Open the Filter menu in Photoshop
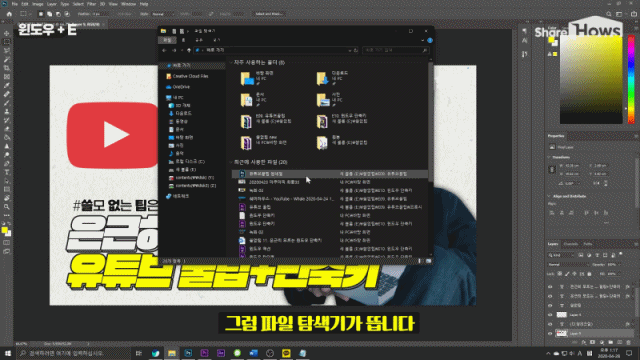 click(x=91, y=4)
